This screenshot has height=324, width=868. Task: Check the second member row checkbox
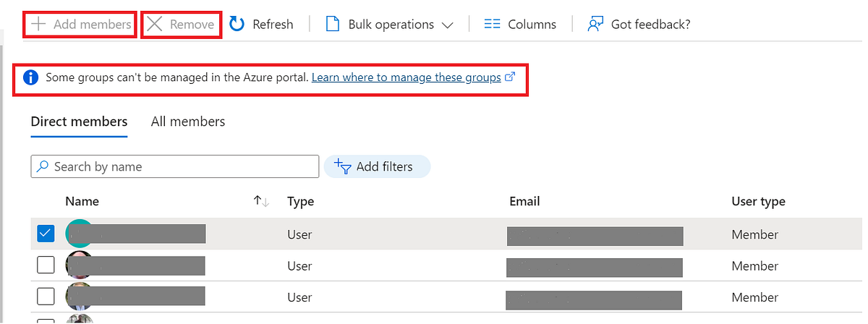[x=46, y=265]
